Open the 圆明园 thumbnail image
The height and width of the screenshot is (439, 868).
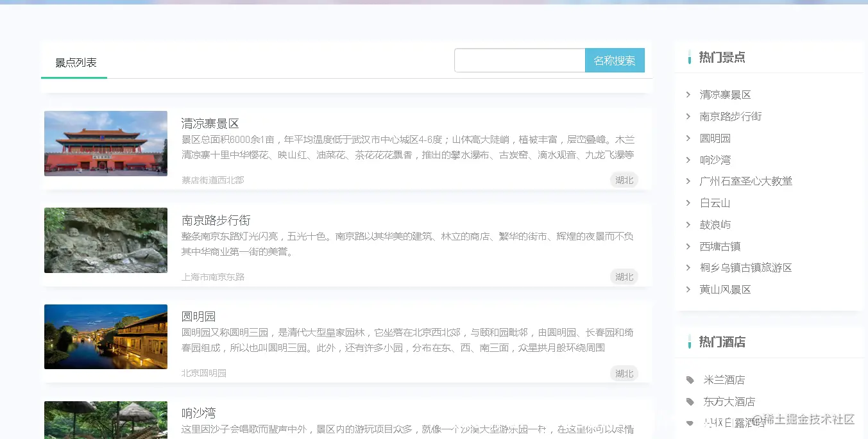tap(106, 337)
